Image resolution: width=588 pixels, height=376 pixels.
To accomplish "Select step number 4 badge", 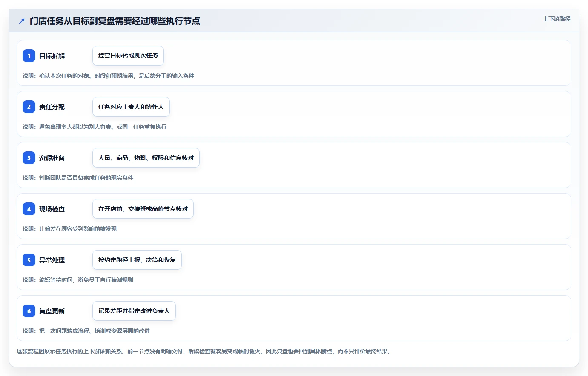I will [x=29, y=209].
